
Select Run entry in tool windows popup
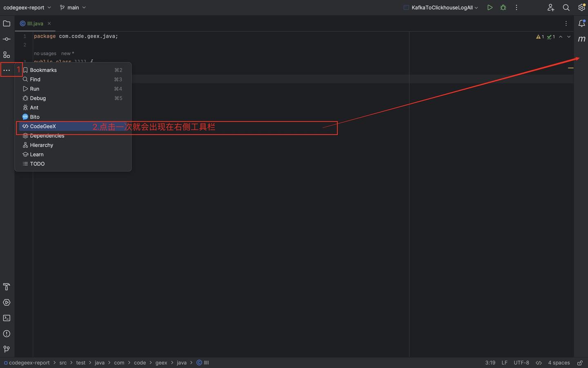coord(73,89)
